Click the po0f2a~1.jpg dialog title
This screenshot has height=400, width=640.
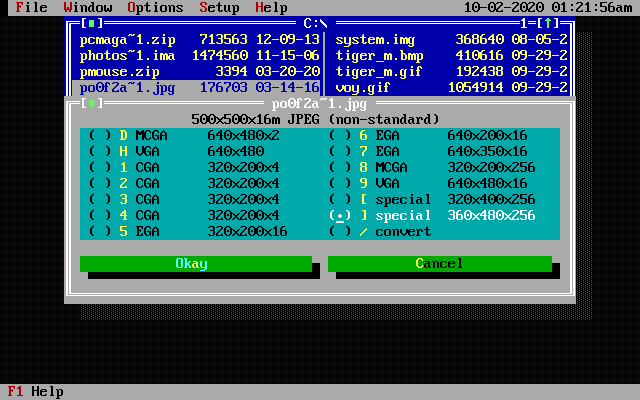coord(320,104)
